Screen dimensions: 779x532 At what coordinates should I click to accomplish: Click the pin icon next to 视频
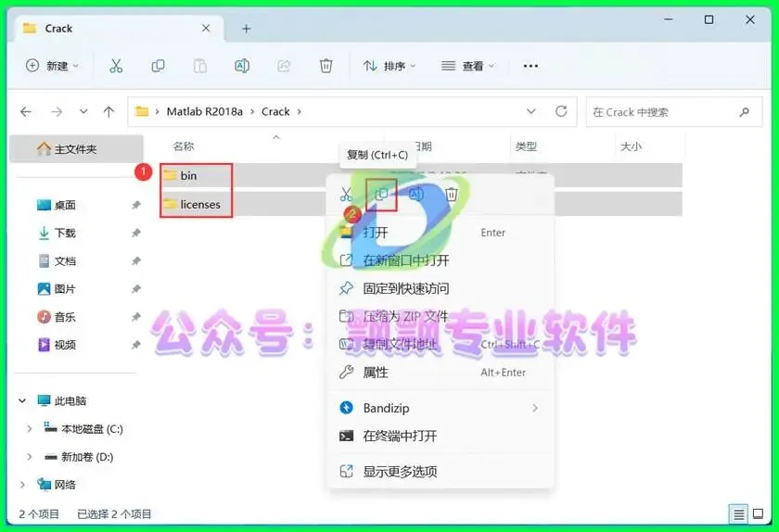coord(135,345)
